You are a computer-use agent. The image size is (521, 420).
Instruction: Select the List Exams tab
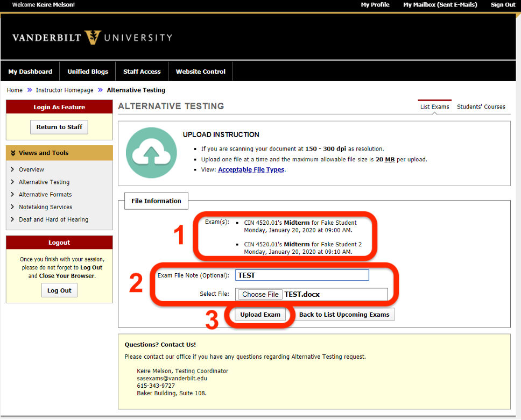[x=434, y=106]
